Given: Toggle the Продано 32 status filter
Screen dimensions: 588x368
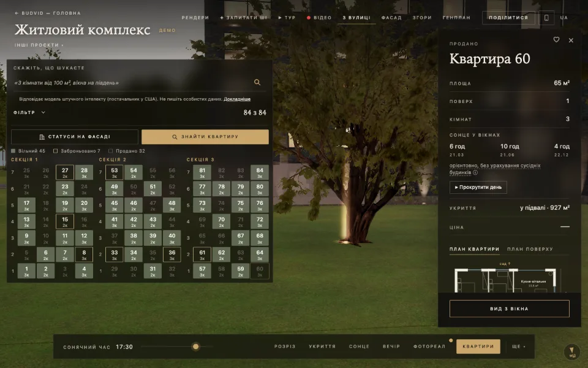Looking at the screenshot, I should click(x=127, y=151).
